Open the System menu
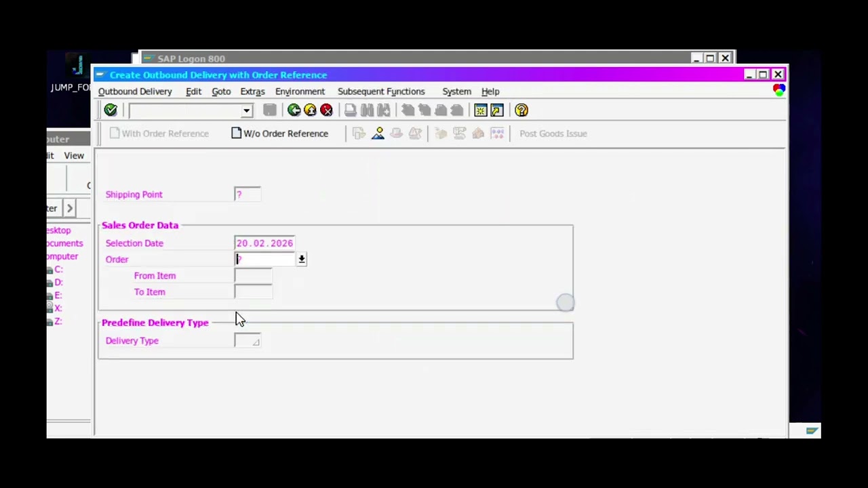The image size is (868, 488). (x=456, y=91)
